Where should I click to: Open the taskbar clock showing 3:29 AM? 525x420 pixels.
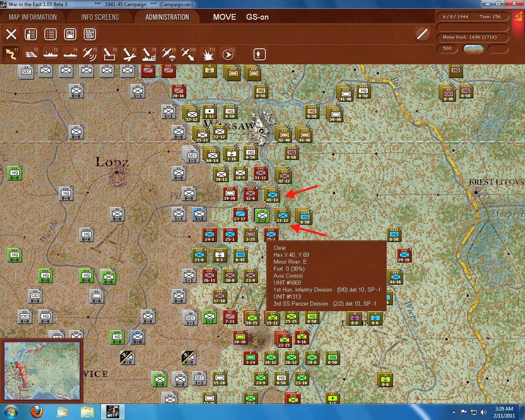tap(504, 412)
